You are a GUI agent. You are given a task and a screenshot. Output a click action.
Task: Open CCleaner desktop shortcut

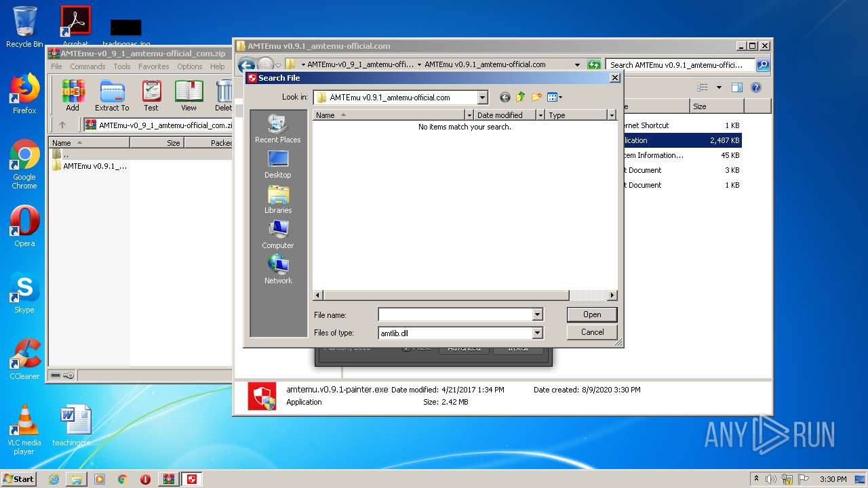tap(24, 359)
